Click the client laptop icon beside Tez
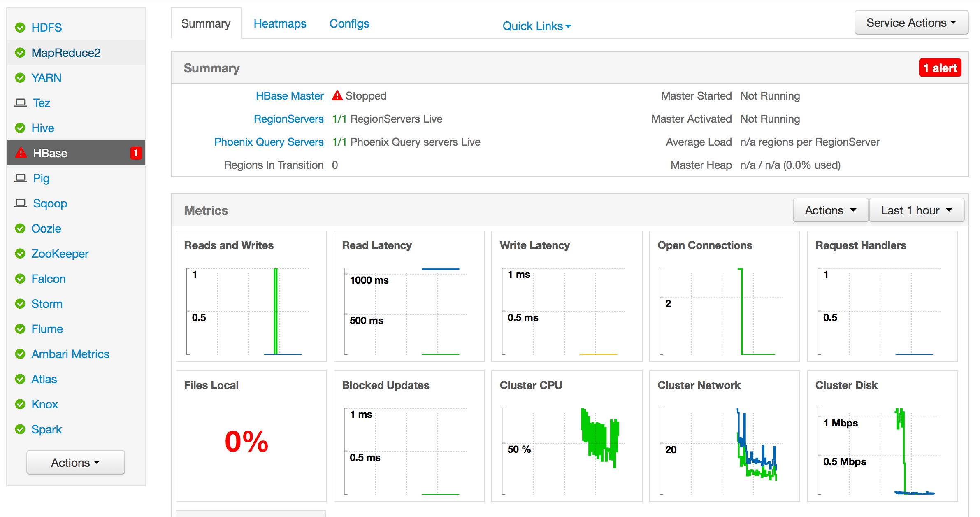 [21, 102]
